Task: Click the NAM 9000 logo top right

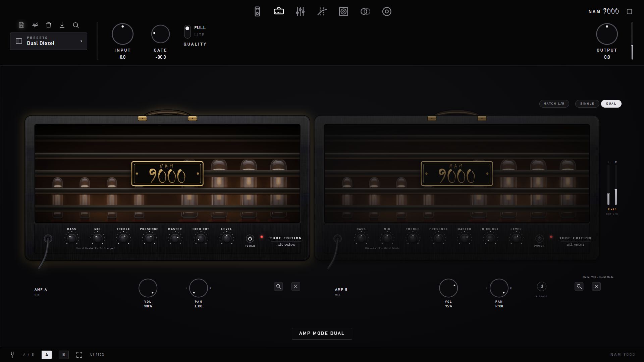Action: pyautogui.click(x=603, y=11)
